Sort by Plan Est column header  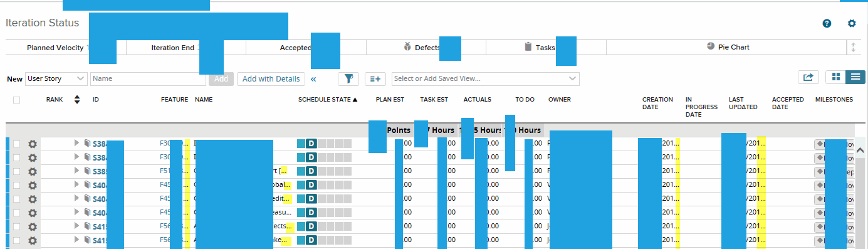coord(390,100)
